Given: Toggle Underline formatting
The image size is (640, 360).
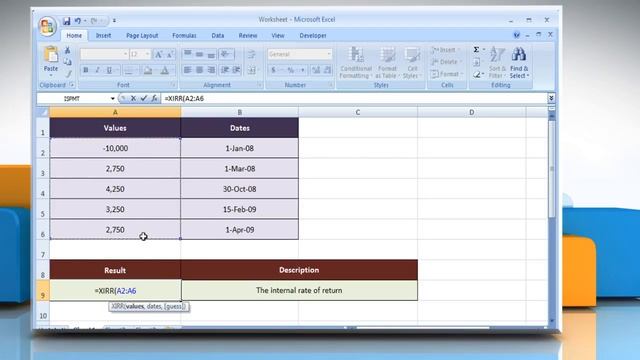Looking at the screenshot, I should click(109, 71).
